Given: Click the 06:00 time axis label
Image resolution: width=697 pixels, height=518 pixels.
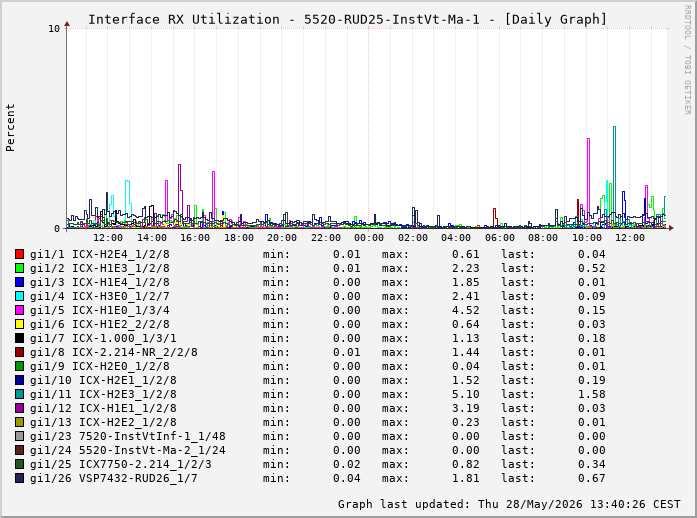Looking at the screenshot, I should 500,238.
